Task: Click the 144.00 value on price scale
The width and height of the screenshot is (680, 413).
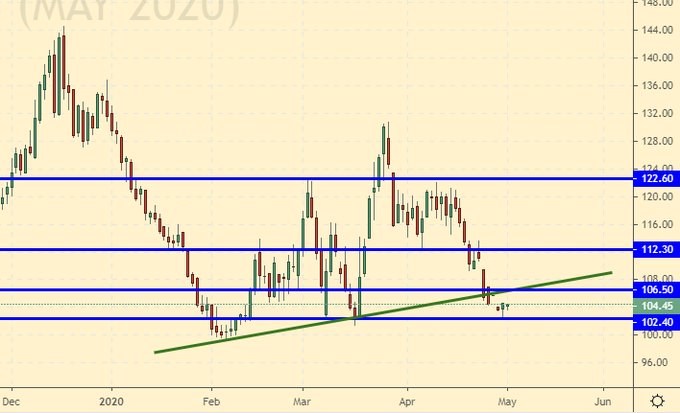Action: (x=656, y=30)
